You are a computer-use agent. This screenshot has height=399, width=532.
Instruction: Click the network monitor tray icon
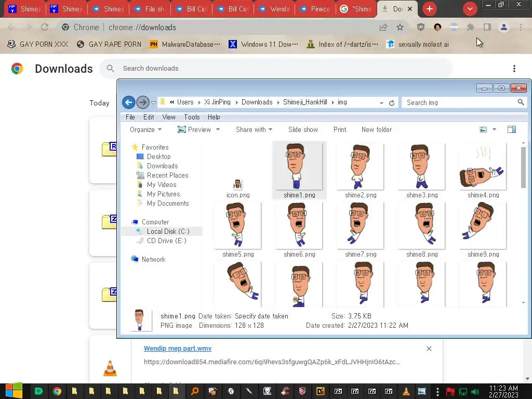(x=463, y=392)
